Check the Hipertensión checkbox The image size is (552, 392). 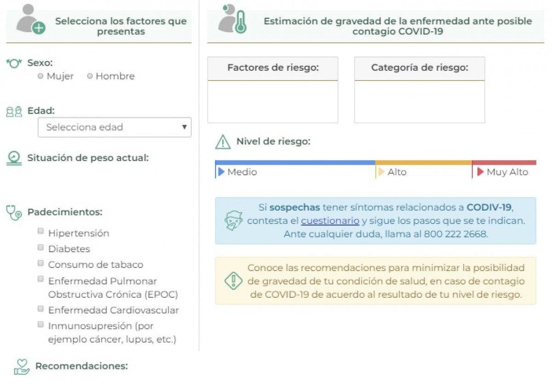coord(40,231)
